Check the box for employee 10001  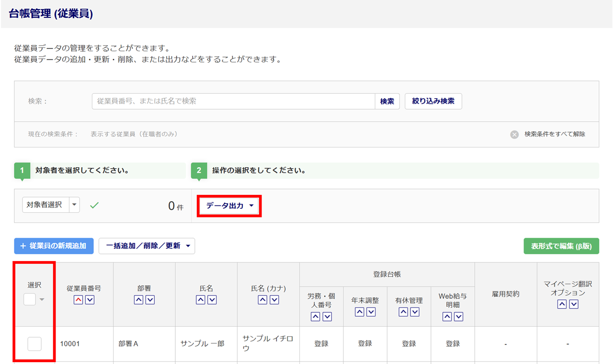pos(34,343)
